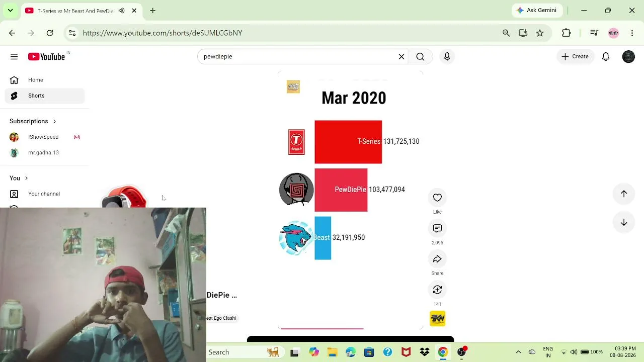The height and width of the screenshot is (362, 644).
Task: Open Dropbox from the taskbar
Action: coord(424,352)
